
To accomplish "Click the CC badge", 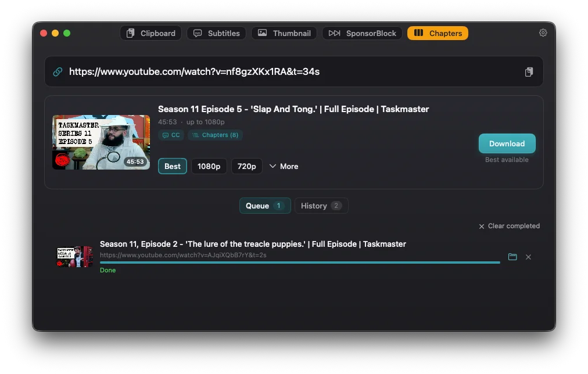I will [x=171, y=135].
